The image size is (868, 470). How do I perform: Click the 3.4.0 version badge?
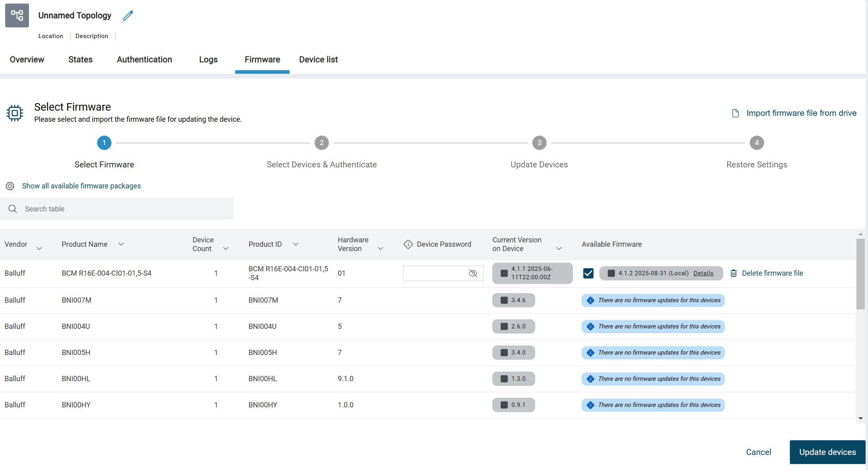(514, 353)
